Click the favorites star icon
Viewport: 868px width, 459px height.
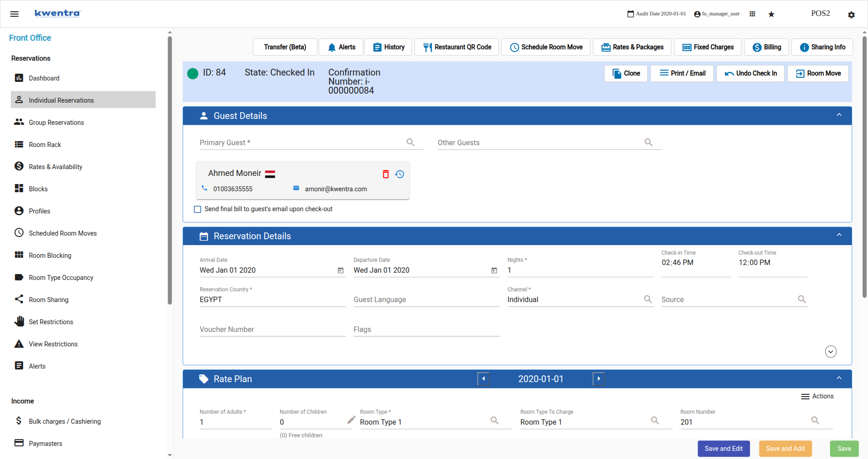771,14
